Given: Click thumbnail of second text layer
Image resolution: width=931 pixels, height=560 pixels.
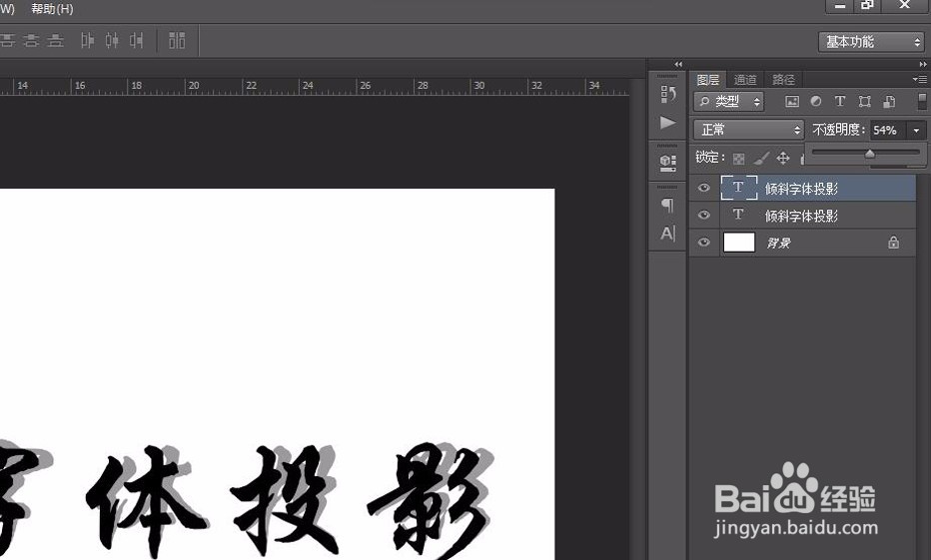Looking at the screenshot, I should click(739, 215).
